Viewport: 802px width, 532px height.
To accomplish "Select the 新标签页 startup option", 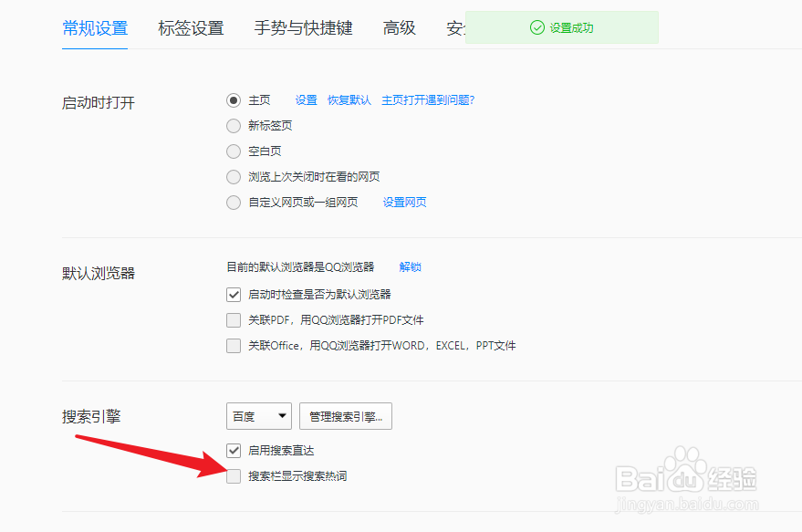I will pyautogui.click(x=234, y=126).
